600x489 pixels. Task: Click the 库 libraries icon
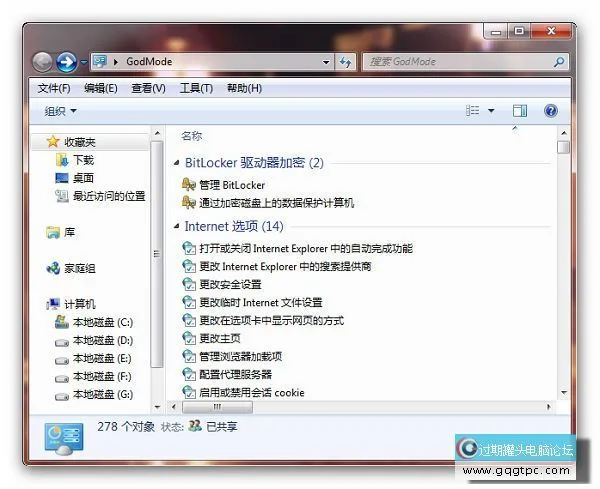pyautogui.click(x=53, y=232)
